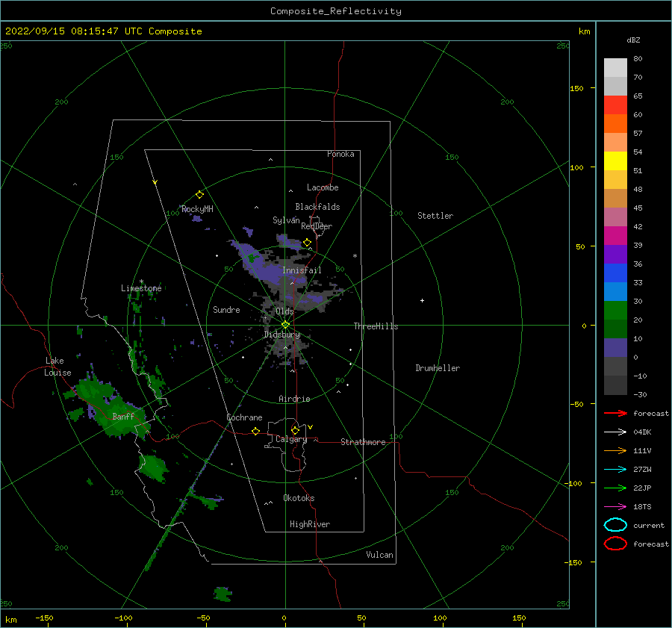Click the white 04DK arrow in legend
The height and width of the screenshot is (628, 672).
(x=615, y=432)
